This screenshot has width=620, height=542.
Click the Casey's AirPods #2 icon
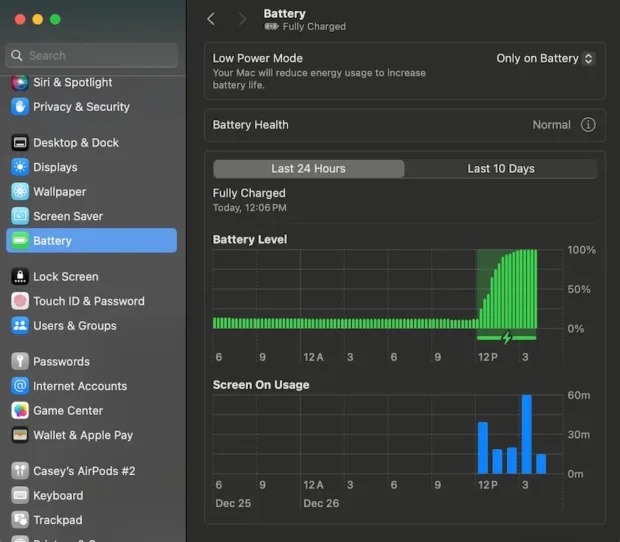(x=20, y=471)
